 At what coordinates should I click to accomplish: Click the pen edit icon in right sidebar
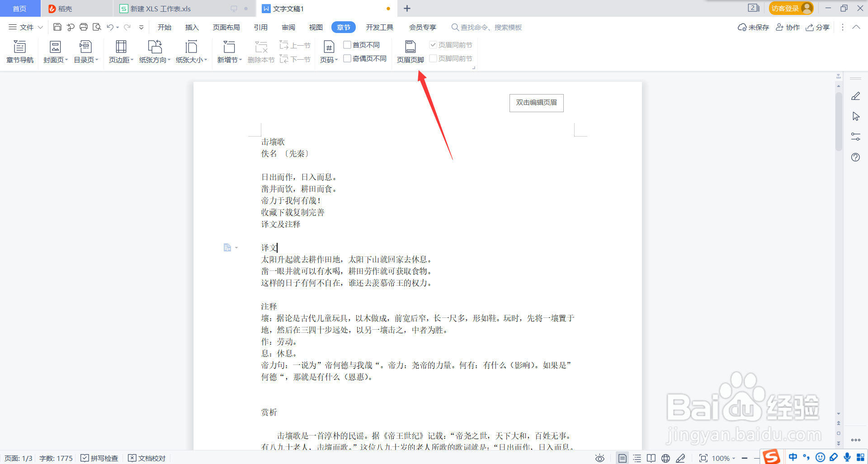click(x=856, y=96)
